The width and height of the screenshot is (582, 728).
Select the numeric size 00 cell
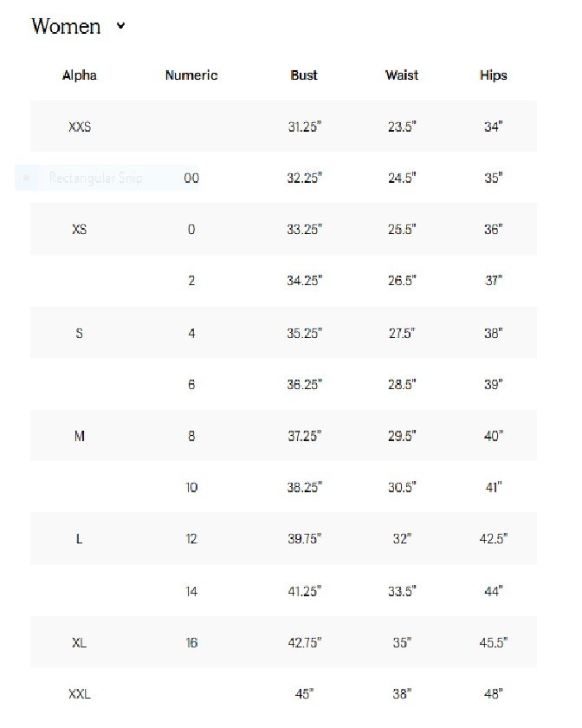coord(191,178)
